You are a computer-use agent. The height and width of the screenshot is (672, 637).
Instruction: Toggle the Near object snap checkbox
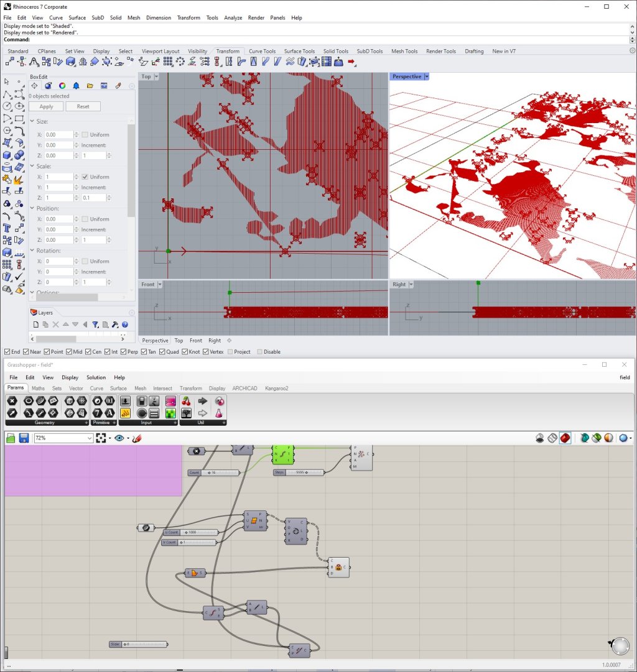[x=27, y=352]
